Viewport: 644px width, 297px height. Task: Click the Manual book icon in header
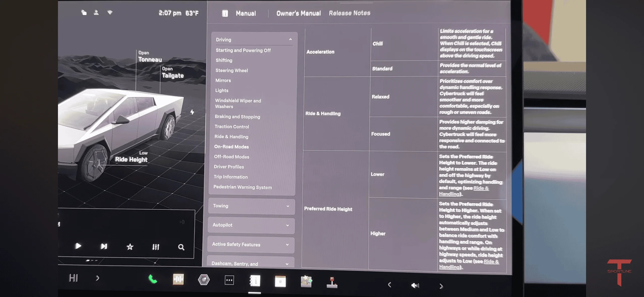coord(225,13)
